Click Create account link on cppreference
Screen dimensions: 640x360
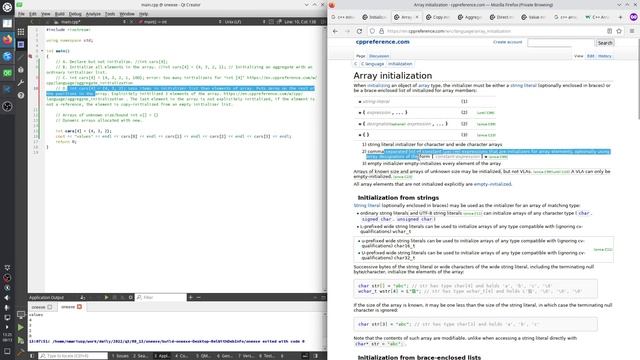(507, 42)
